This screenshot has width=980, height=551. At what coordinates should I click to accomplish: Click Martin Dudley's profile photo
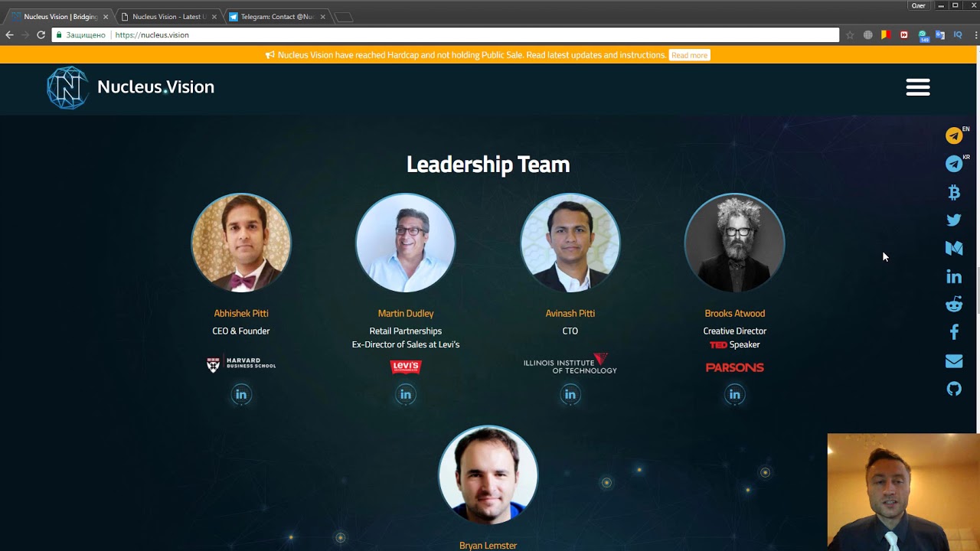pyautogui.click(x=406, y=243)
